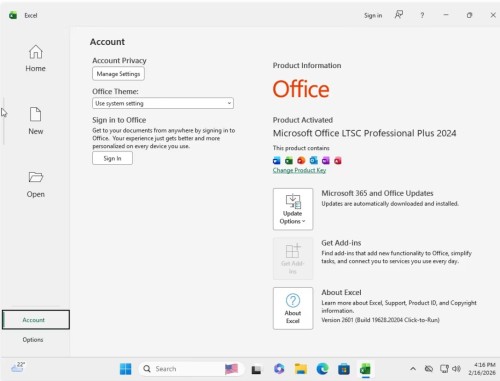Go to the Home page in sidebar

[x=35, y=59]
